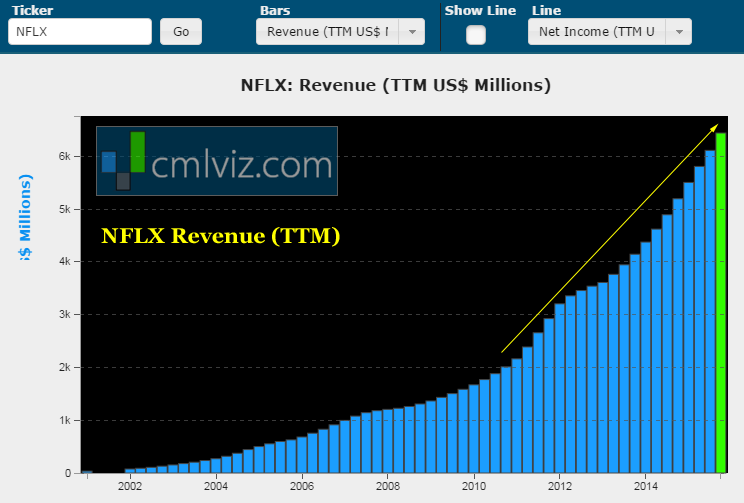
Task: Click the Bars label above dropdown
Action: pos(275,10)
